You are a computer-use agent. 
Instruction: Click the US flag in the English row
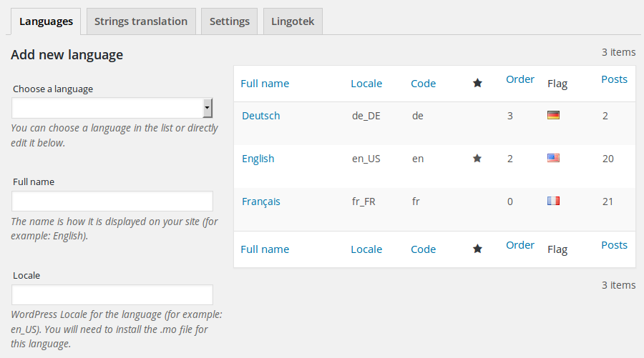(553, 158)
